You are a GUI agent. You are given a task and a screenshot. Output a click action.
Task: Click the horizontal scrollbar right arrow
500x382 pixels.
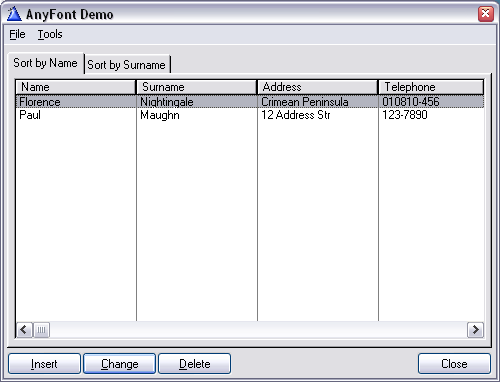(475, 330)
